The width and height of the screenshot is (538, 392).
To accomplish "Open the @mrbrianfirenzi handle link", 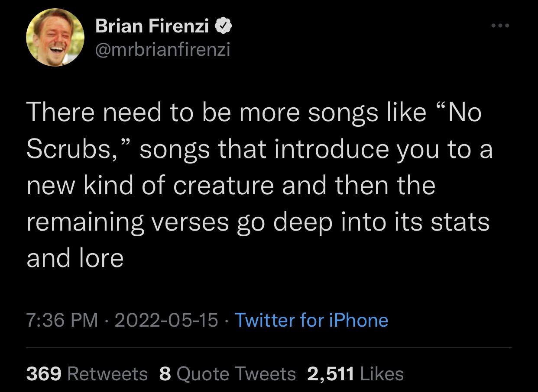I will [x=162, y=50].
